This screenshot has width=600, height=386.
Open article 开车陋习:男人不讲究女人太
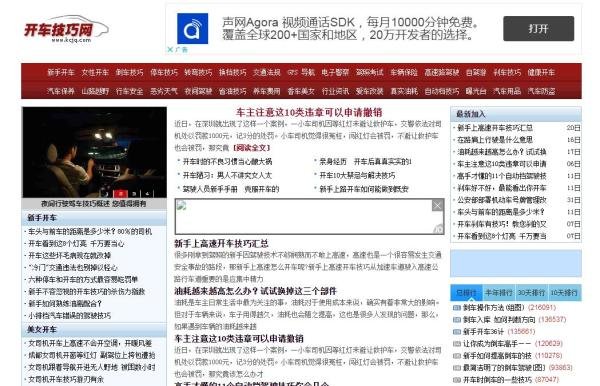tap(227, 176)
